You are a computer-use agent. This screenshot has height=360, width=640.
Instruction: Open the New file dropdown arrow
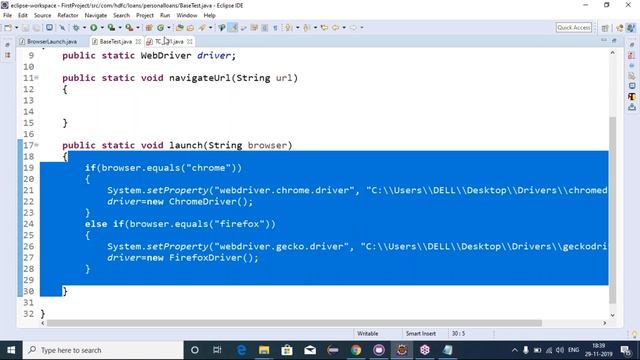[16, 28]
